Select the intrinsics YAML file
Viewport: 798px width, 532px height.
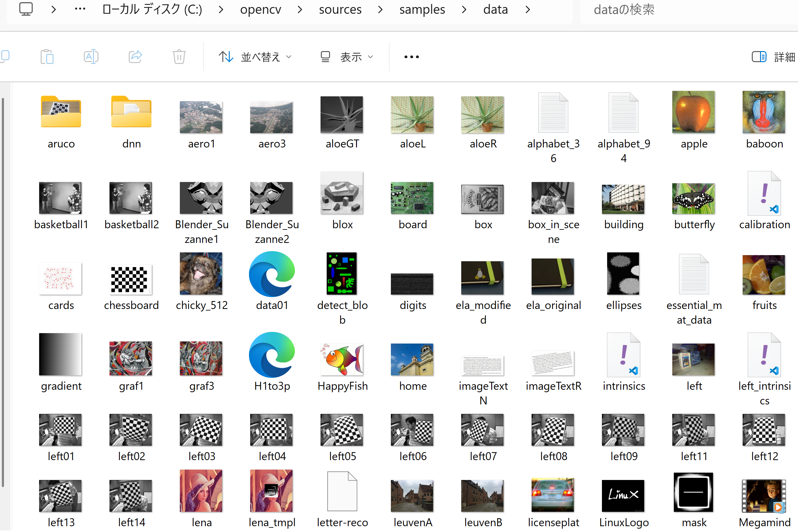pyautogui.click(x=623, y=355)
